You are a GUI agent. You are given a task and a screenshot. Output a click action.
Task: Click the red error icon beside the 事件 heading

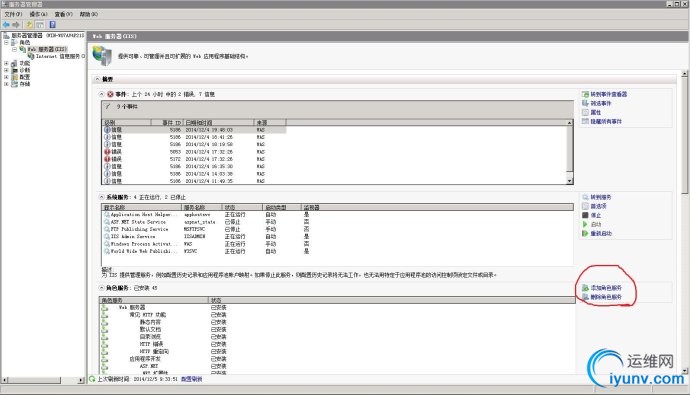click(x=110, y=94)
